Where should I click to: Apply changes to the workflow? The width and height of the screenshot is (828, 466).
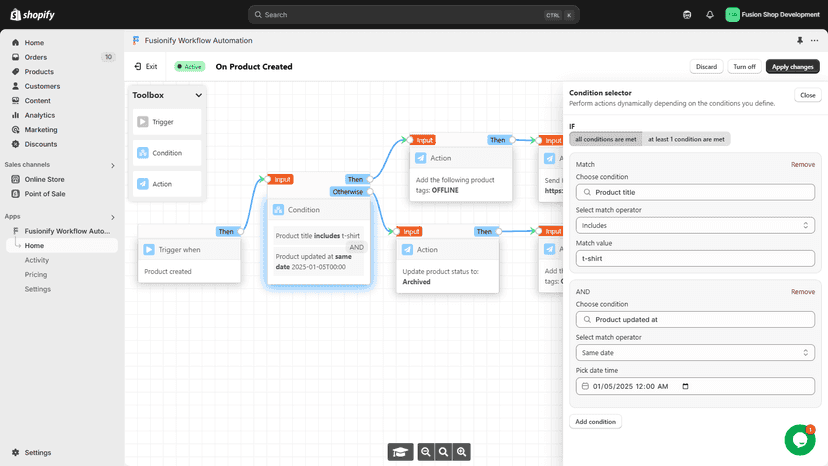793,67
